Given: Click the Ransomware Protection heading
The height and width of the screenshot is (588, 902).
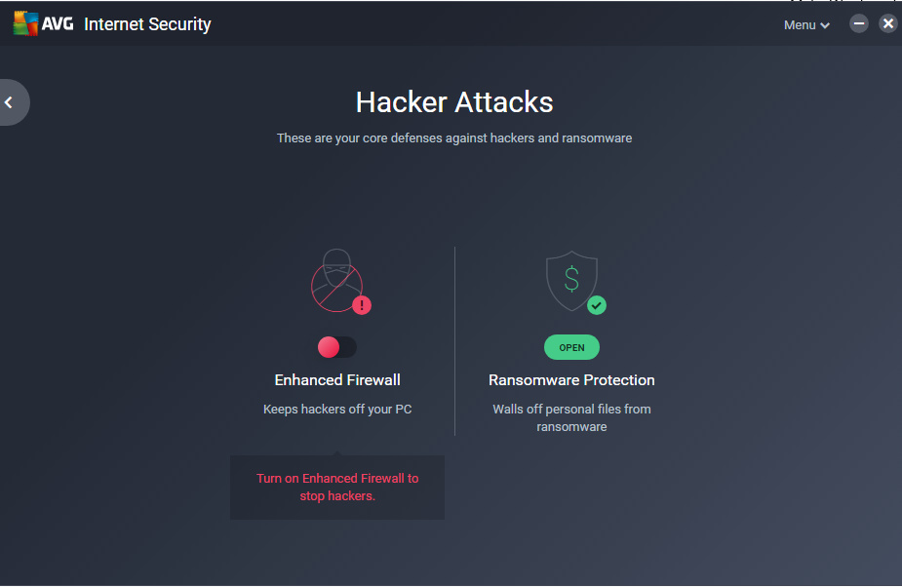Looking at the screenshot, I should click(x=571, y=379).
